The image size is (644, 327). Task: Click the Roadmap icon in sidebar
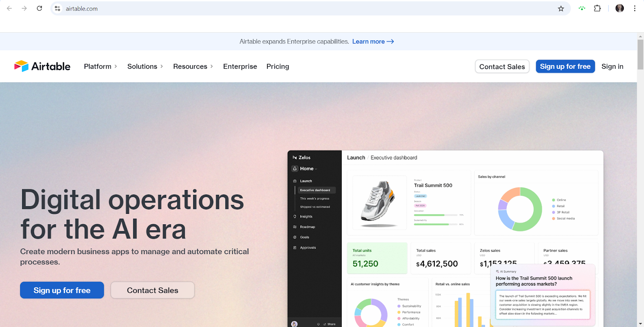[x=295, y=227]
